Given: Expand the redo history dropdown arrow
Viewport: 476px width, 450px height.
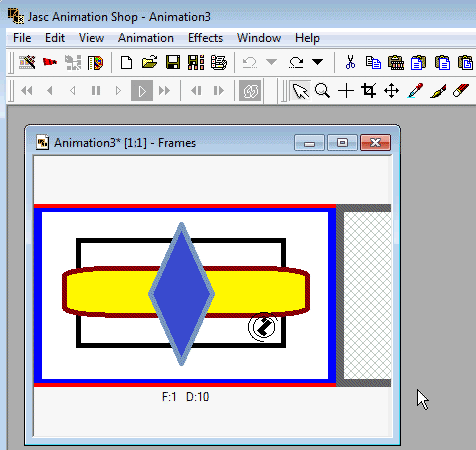Looking at the screenshot, I should [x=317, y=62].
